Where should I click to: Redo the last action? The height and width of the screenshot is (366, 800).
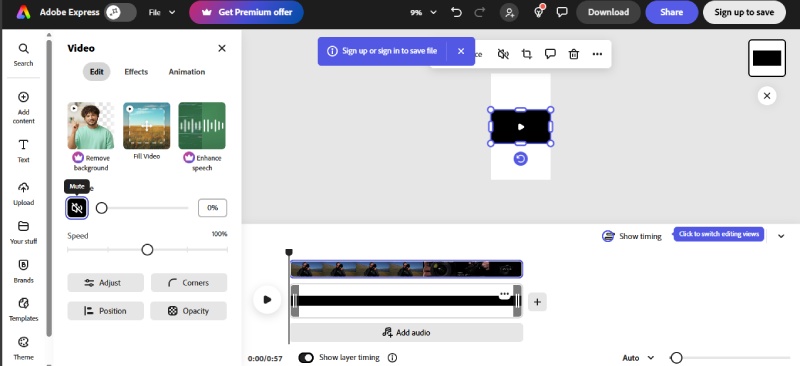coord(480,12)
